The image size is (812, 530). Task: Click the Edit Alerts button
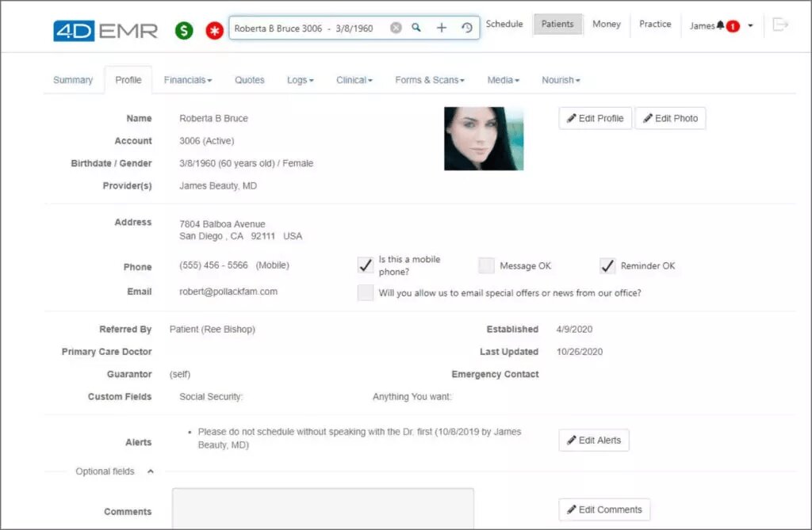point(594,440)
